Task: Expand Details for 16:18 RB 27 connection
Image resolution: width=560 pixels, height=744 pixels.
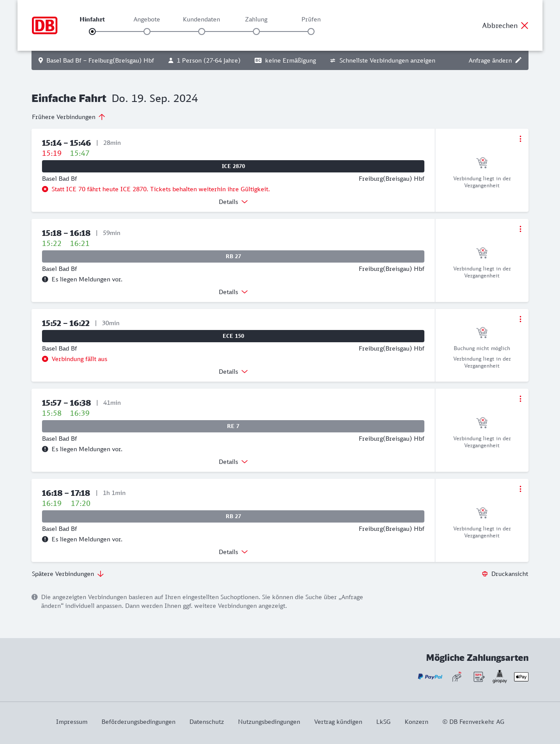Action: (233, 552)
